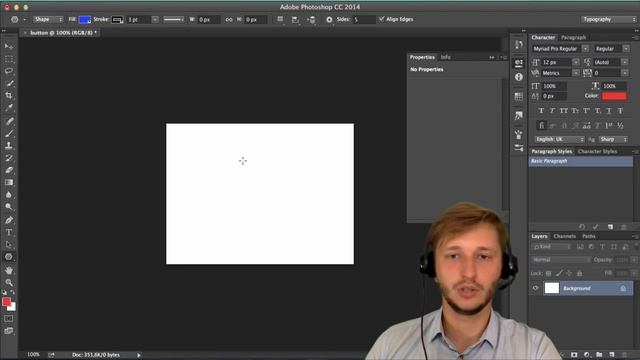Screen dimensions: 640x360
Task: Select the Lasso tool
Action: (9, 71)
